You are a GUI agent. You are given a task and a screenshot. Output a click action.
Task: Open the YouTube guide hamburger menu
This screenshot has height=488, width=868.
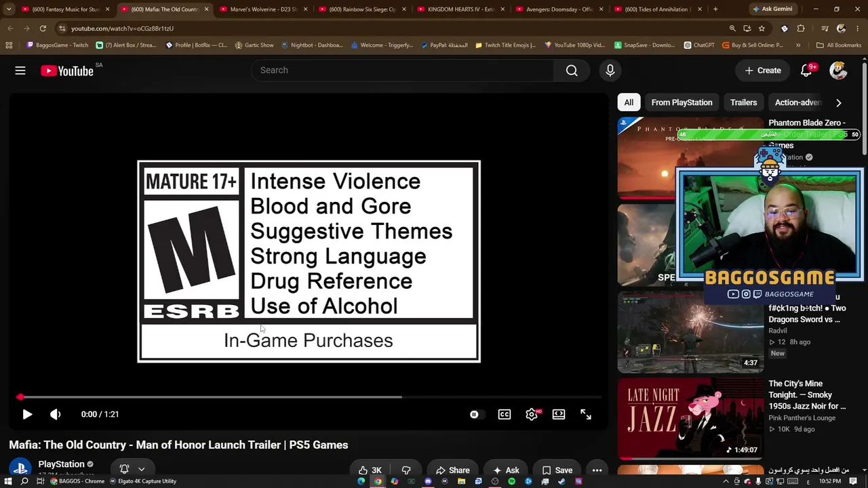coord(20,70)
